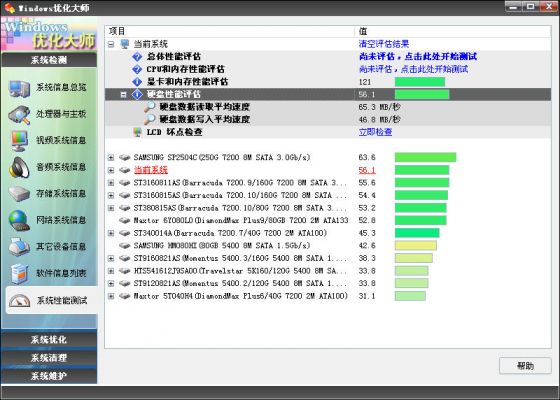
Task: Expand the Maxtor 5T040H4 entry
Action: tap(111, 296)
